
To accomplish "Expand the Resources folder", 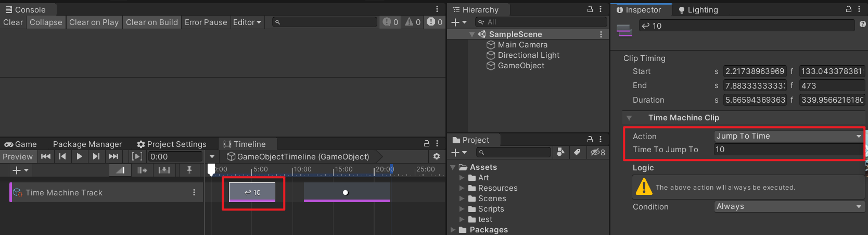I will [462, 188].
